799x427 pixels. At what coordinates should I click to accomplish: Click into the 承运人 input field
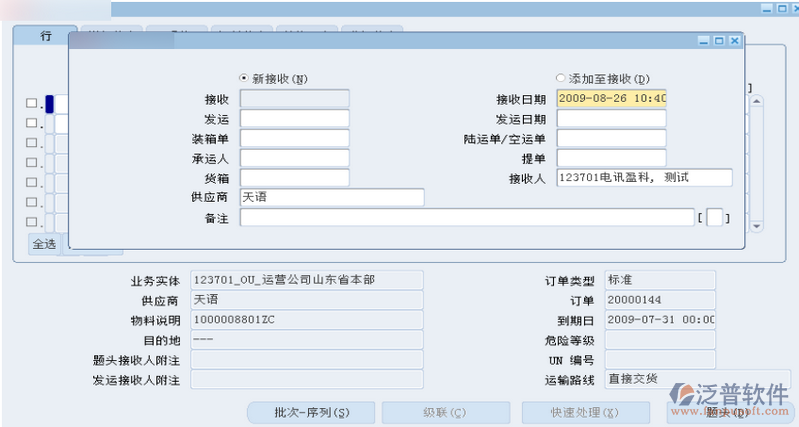[x=295, y=158]
